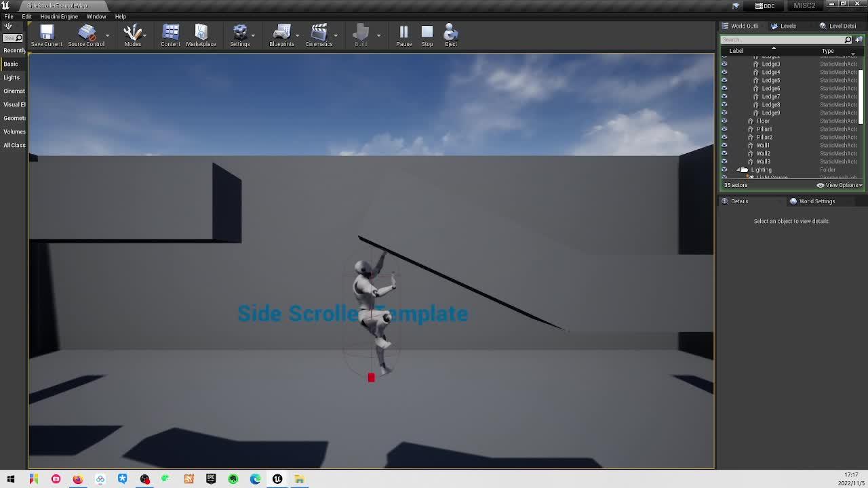Image resolution: width=868 pixels, height=488 pixels.
Task: Click the Blueprints toolbar icon
Action: 281,35
